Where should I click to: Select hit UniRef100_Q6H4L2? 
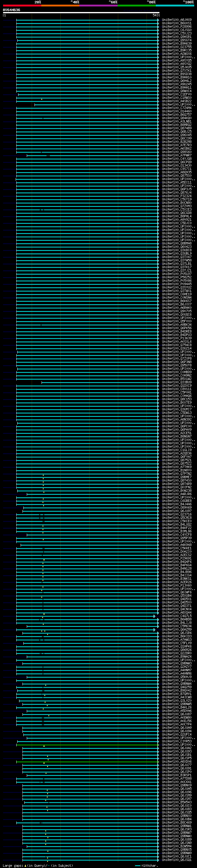tap(177, 81)
